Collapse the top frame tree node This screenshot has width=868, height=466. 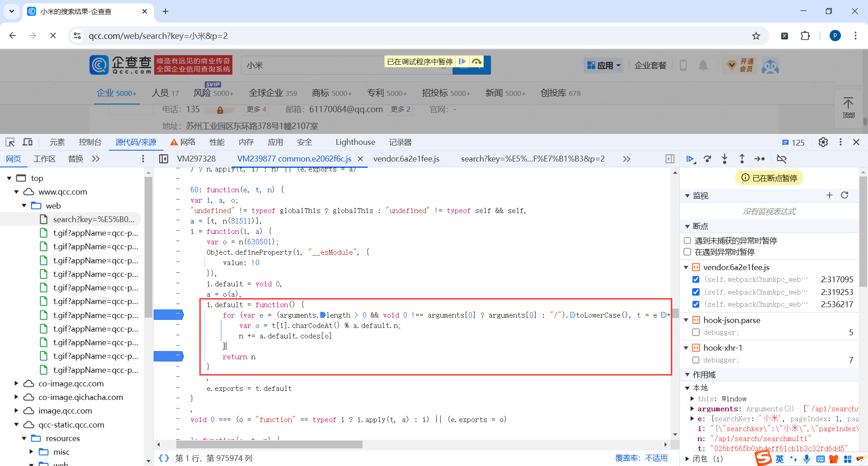click(9, 178)
